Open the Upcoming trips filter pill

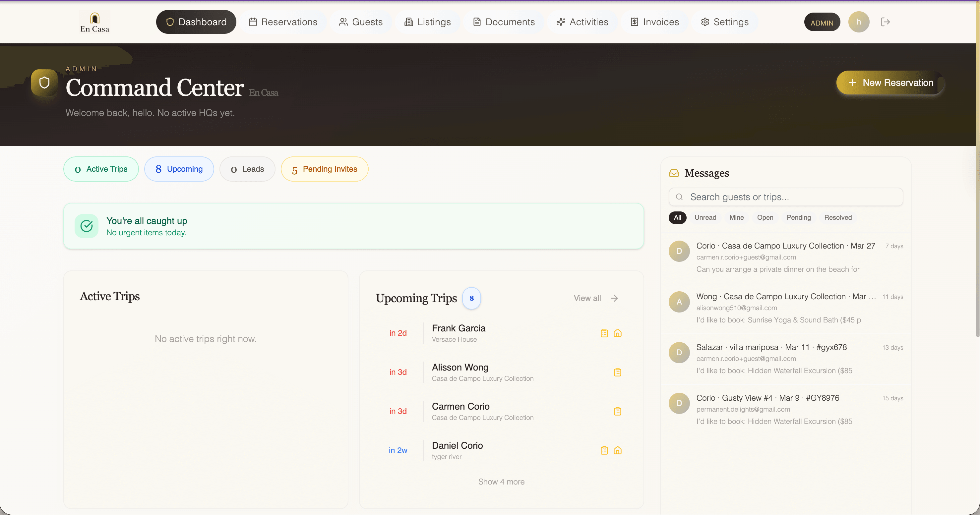(x=179, y=169)
